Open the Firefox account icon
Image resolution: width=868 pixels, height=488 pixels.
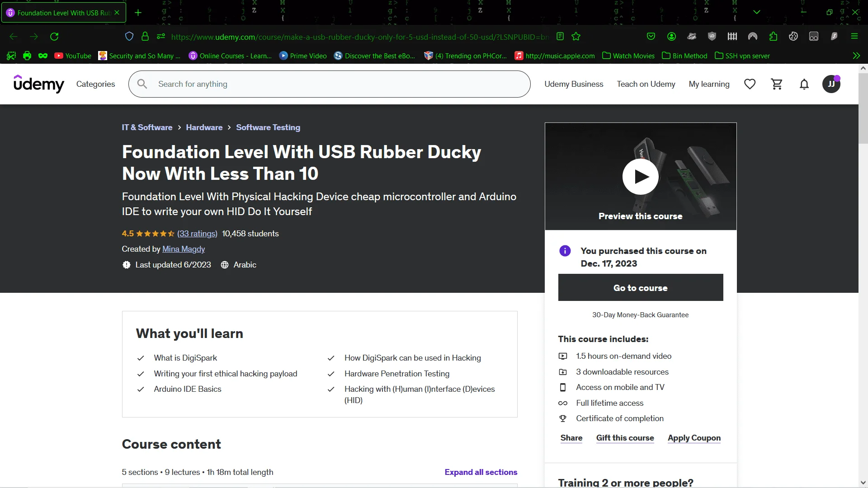pos(672,37)
